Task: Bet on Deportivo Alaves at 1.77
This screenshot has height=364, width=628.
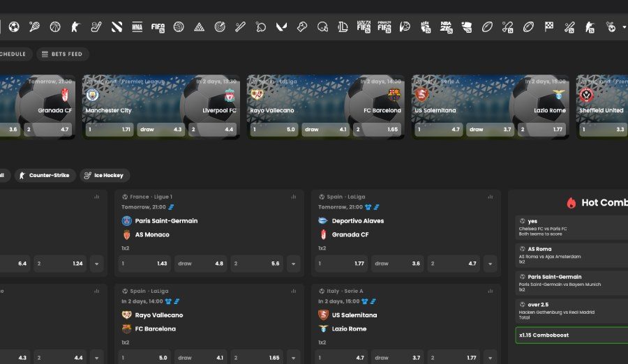Action: pos(341,264)
